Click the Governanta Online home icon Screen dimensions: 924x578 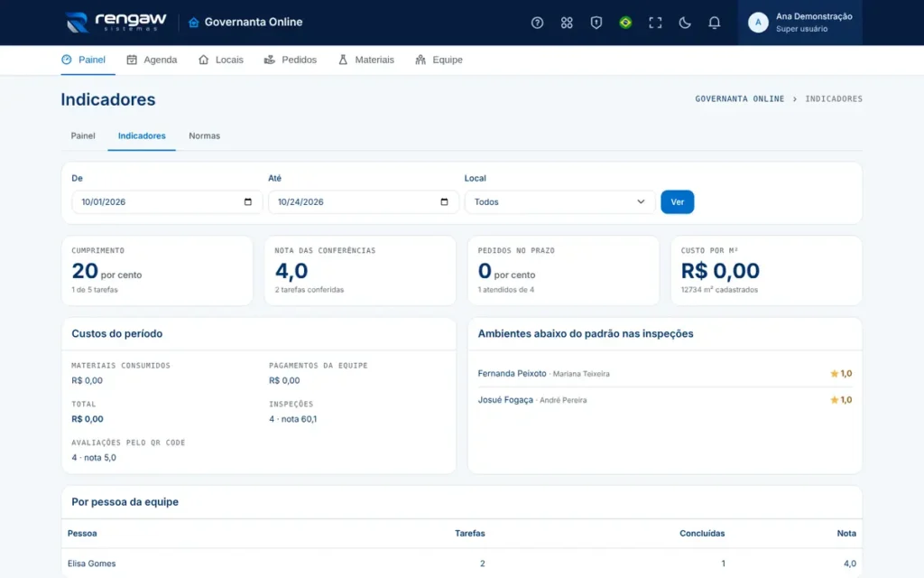(x=193, y=23)
